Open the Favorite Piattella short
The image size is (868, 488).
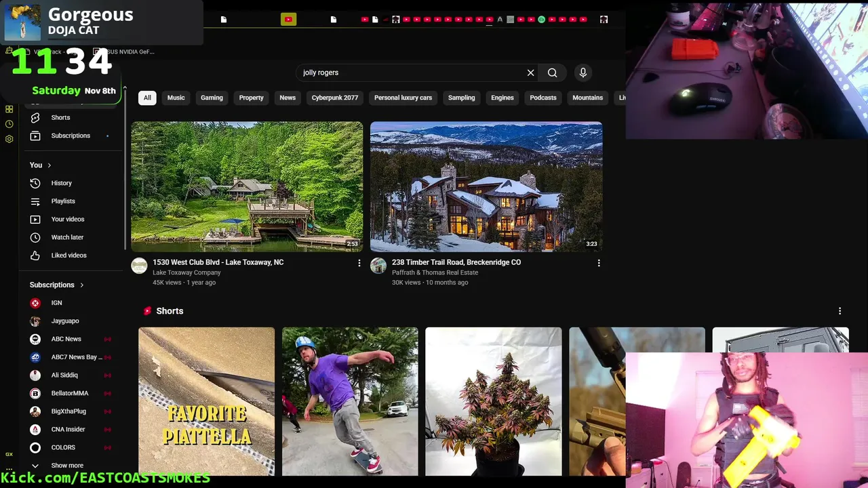pos(207,401)
